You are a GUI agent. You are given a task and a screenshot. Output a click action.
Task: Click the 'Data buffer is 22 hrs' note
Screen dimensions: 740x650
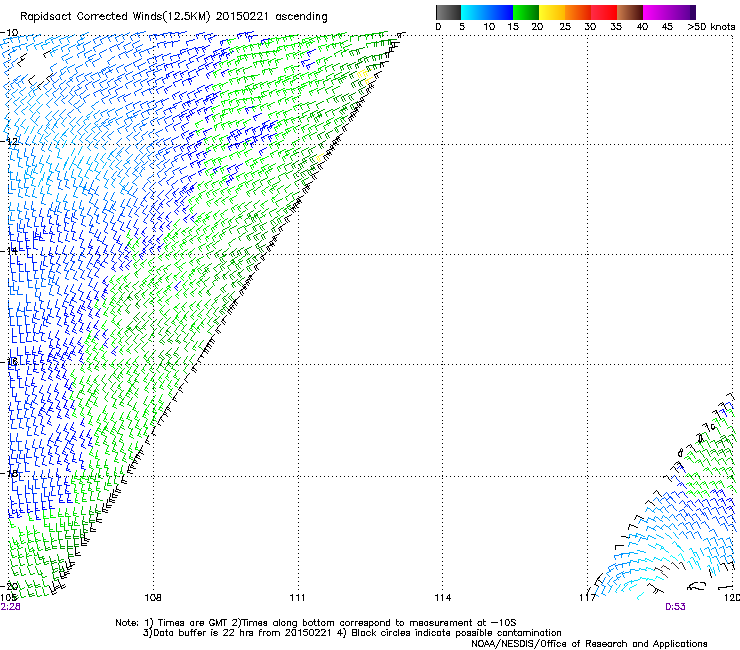[352, 633]
